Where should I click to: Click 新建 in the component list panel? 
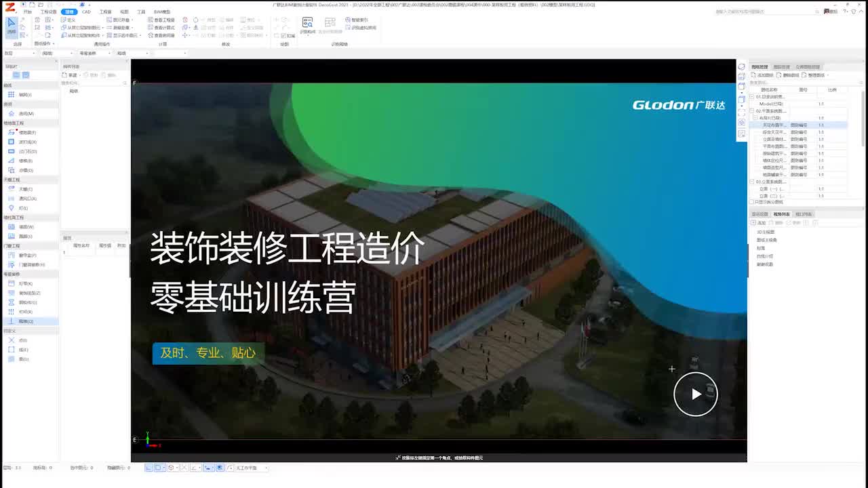click(70, 75)
